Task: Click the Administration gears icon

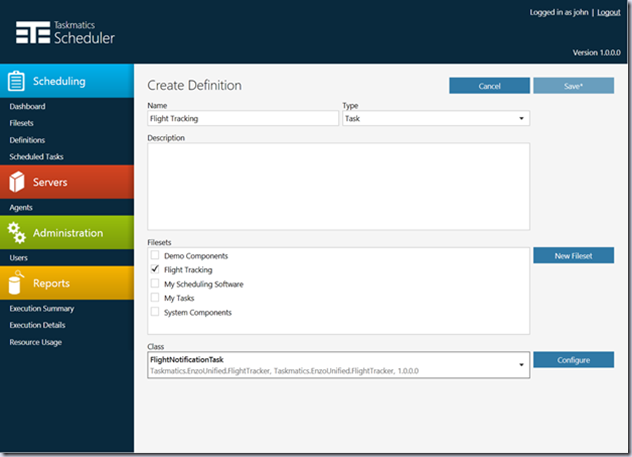Action: (x=17, y=233)
